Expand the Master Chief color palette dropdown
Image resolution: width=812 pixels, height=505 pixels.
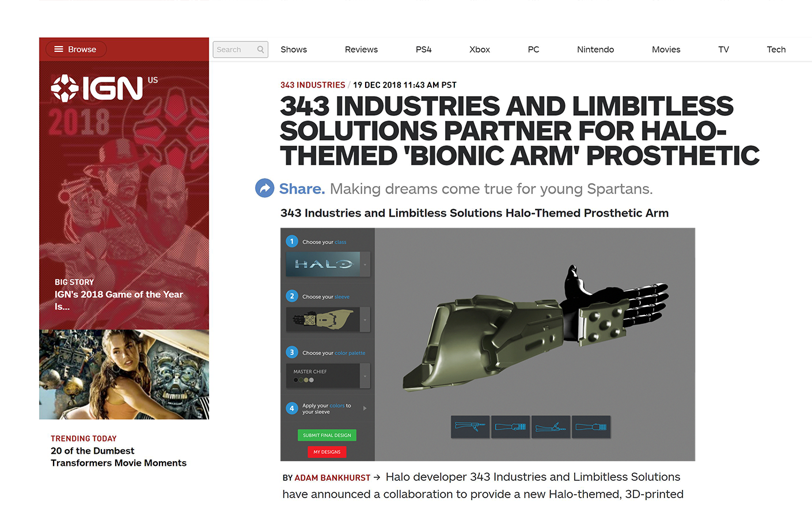[x=365, y=375]
